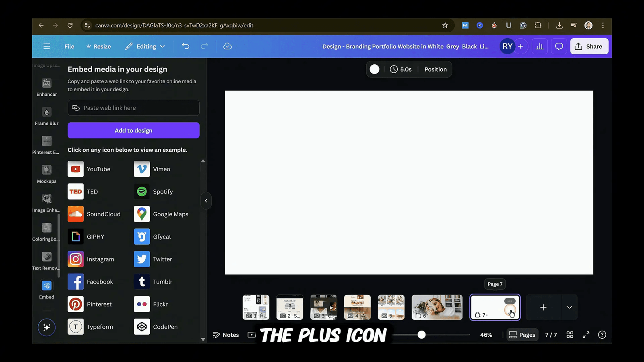Open the 46% zoom level menu
Viewport: 644px width, 362px height.
[x=486, y=335]
